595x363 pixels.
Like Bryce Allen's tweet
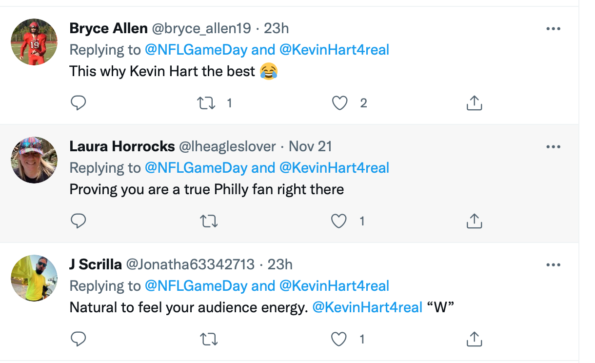tap(340, 103)
